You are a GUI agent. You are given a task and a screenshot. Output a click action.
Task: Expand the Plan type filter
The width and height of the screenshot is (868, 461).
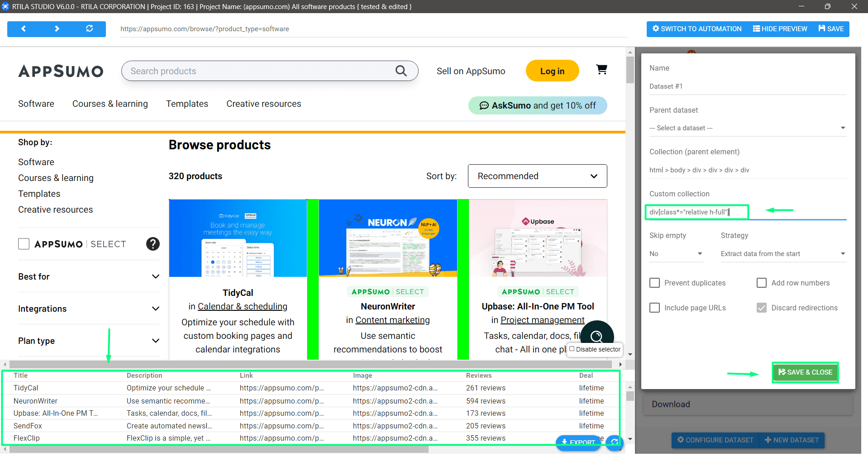(x=89, y=341)
